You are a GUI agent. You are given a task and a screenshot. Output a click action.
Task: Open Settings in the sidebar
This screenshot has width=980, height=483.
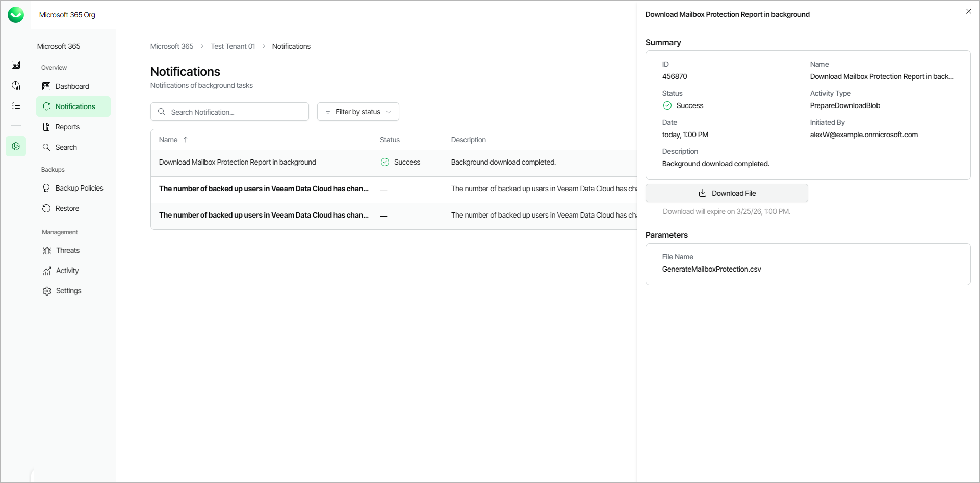pos(68,291)
